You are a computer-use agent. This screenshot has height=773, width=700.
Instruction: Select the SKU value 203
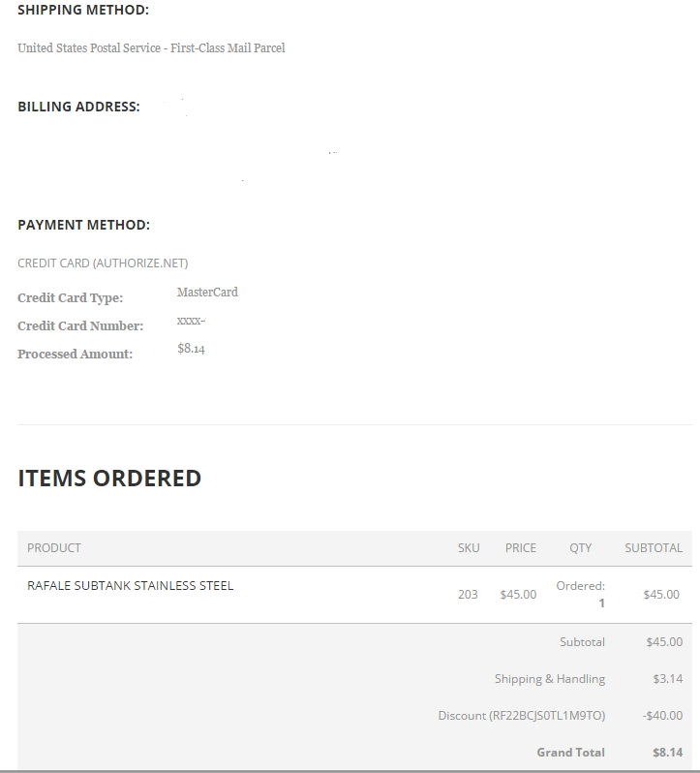pyautogui.click(x=468, y=595)
